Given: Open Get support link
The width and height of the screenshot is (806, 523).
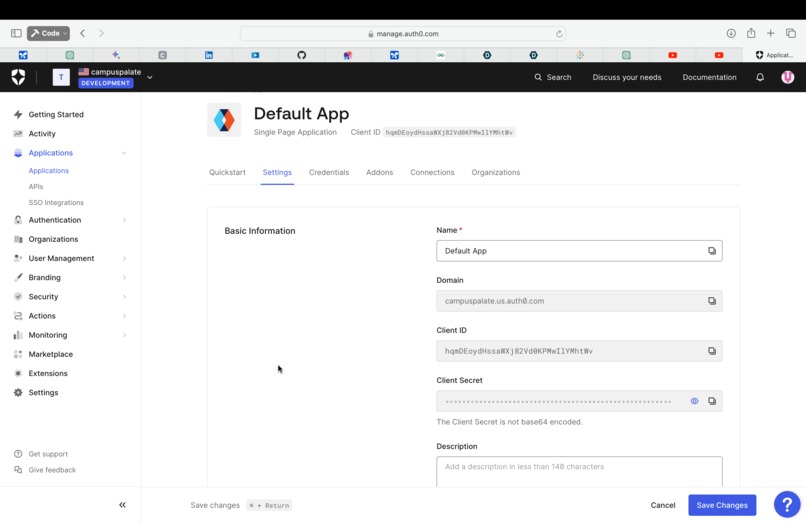Looking at the screenshot, I should (48, 454).
